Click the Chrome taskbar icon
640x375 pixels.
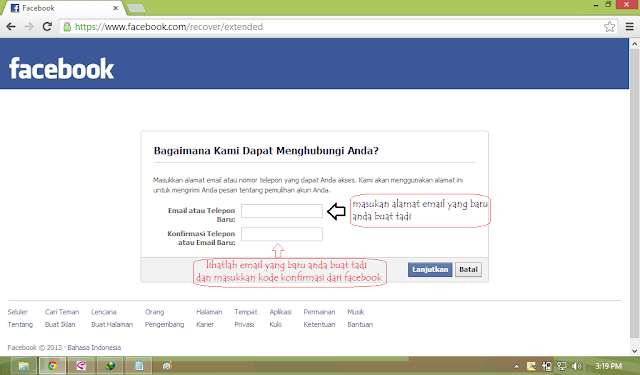[x=52, y=366]
